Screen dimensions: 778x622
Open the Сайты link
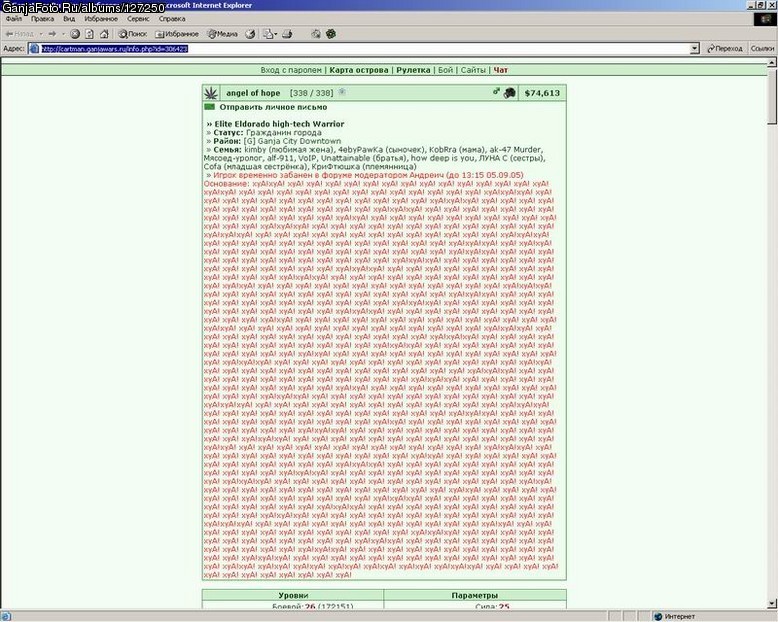pyautogui.click(x=473, y=70)
